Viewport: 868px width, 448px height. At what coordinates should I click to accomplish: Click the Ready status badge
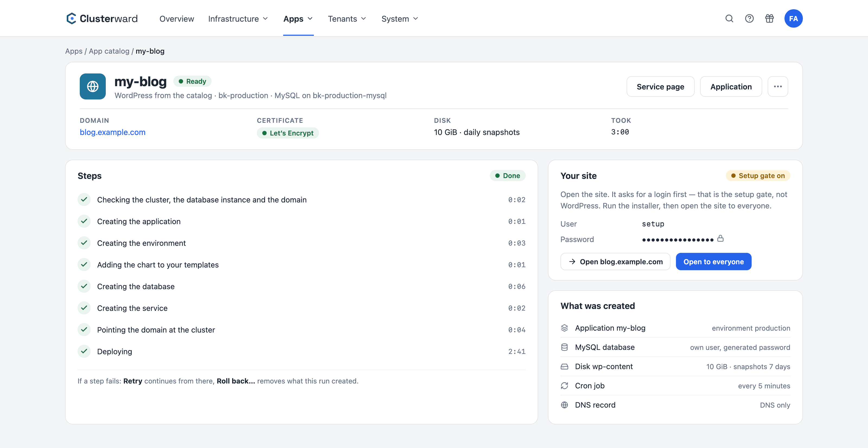pyautogui.click(x=192, y=81)
